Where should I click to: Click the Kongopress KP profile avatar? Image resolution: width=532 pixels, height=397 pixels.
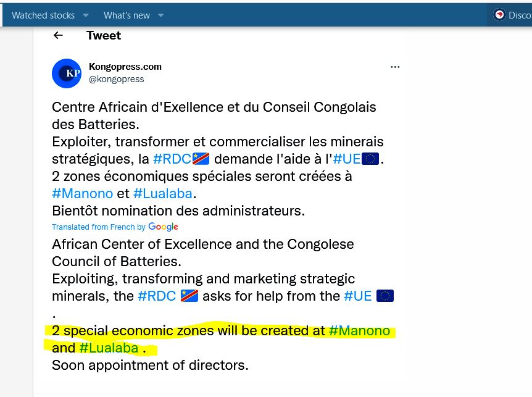click(67, 73)
